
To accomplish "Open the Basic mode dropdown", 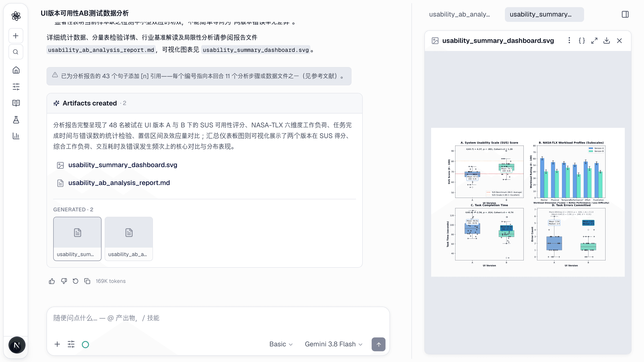I will pyautogui.click(x=281, y=344).
